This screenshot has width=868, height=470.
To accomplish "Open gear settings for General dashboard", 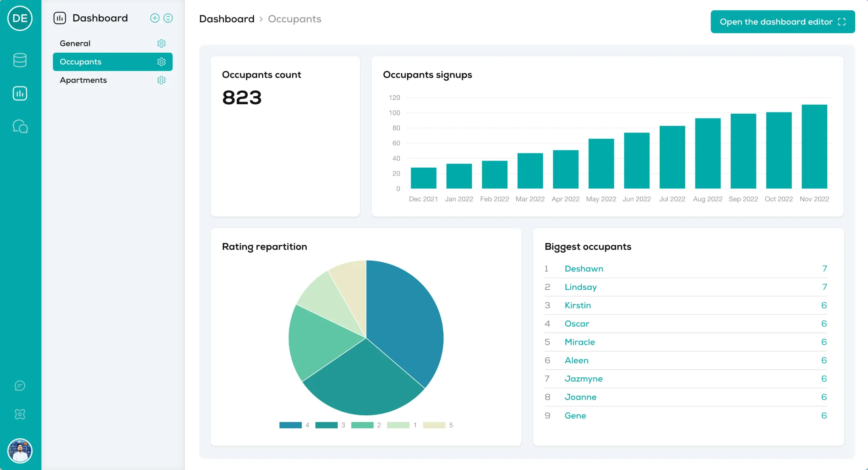I will [x=161, y=44].
